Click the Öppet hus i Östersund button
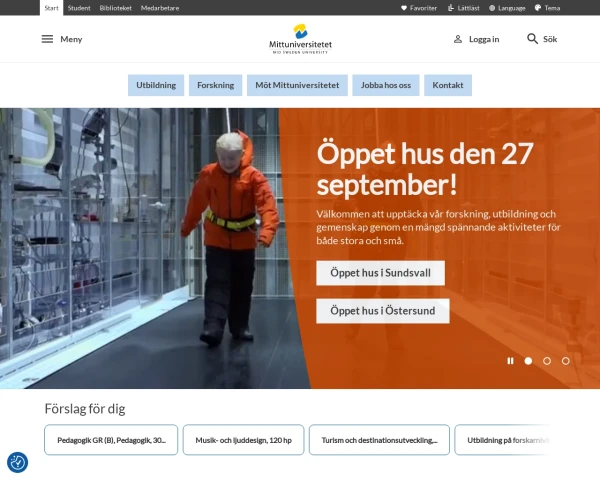 click(x=383, y=311)
